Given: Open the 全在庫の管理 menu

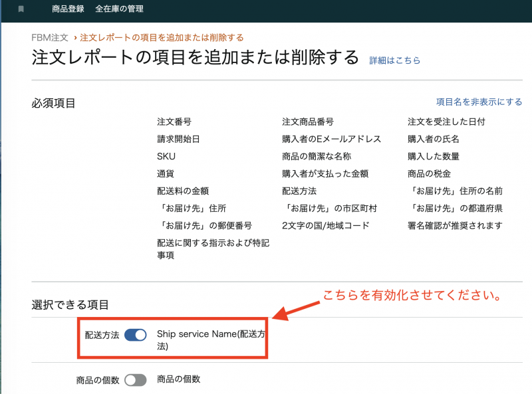Looking at the screenshot, I should (119, 9).
